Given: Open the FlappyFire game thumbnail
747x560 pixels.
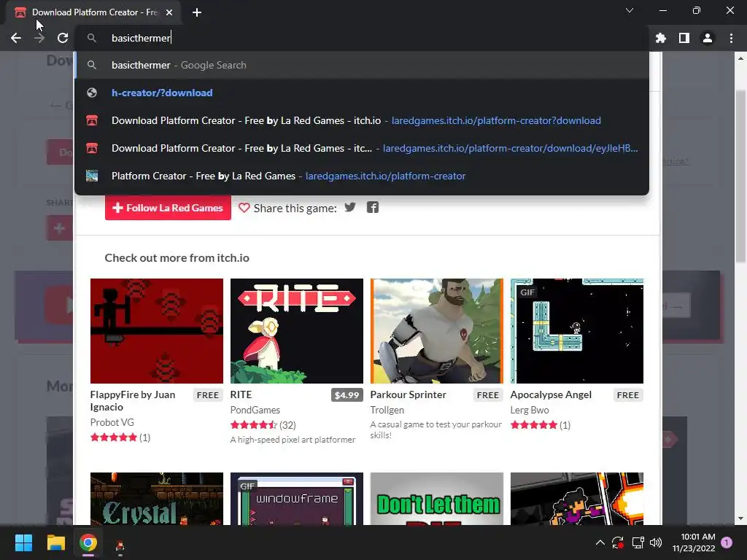Looking at the screenshot, I should point(157,331).
